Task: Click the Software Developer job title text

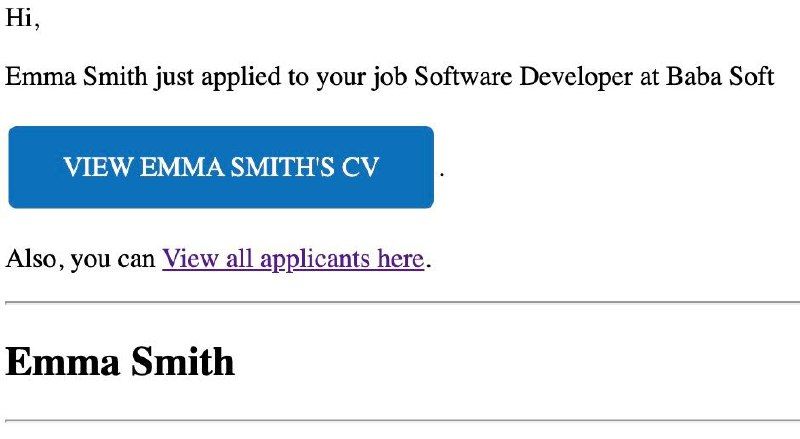Action: (x=523, y=77)
